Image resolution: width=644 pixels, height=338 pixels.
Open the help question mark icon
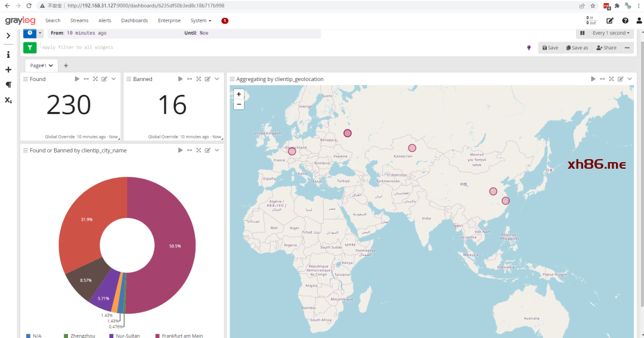coord(625,20)
